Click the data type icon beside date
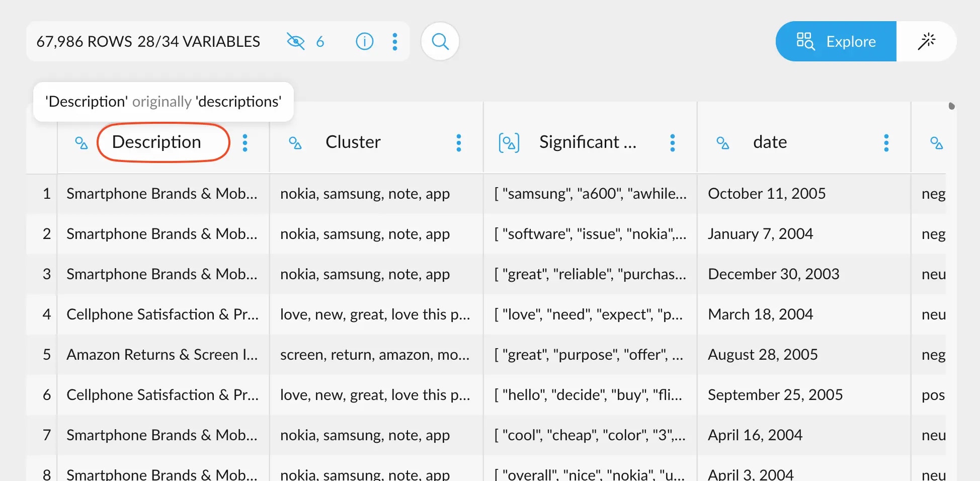This screenshot has height=481, width=980. point(723,143)
